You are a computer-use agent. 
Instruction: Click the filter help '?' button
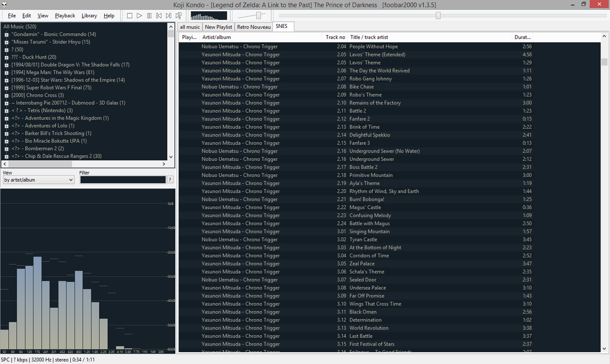point(170,180)
